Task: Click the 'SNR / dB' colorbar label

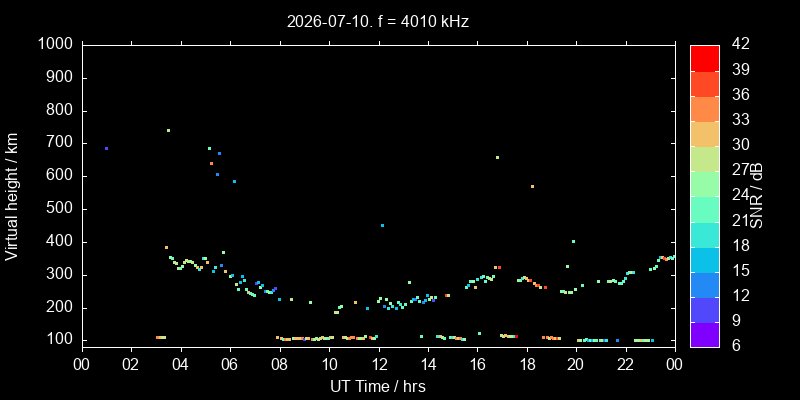Action: click(x=757, y=196)
